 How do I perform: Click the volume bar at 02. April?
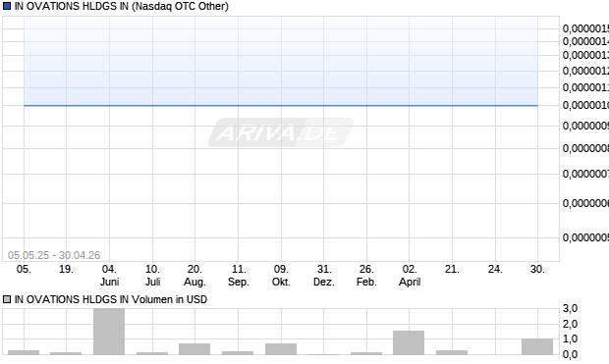pos(409,342)
